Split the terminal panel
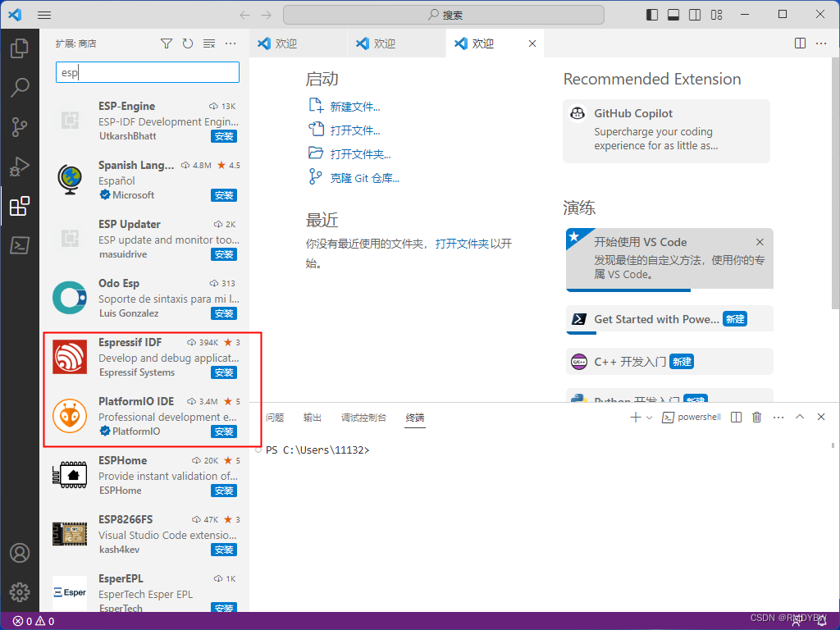Viewport: 840px width, 630px height. pos(736,418)
